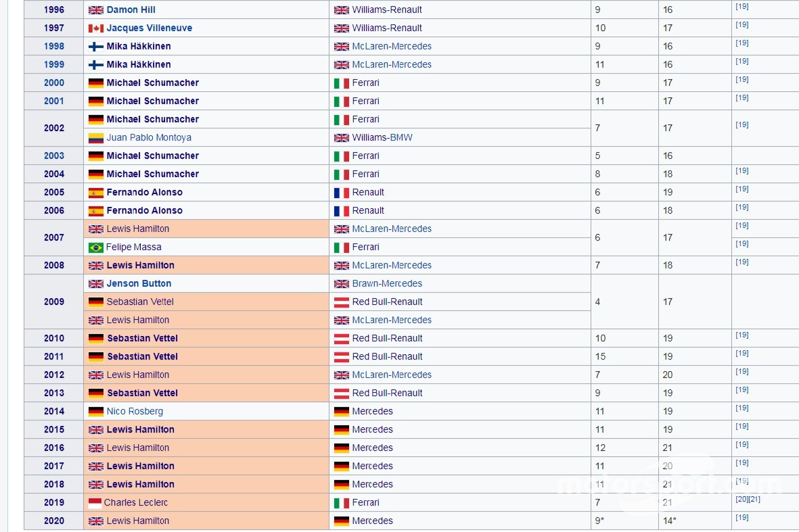Click the UK flag beside Brawn-Mercedes

click(341, 284)
